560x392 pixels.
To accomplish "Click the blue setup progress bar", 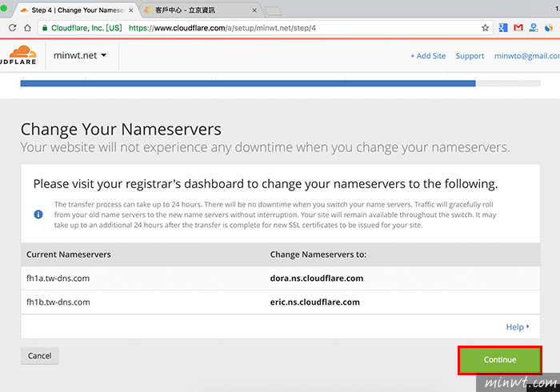I will coord(248,83).
